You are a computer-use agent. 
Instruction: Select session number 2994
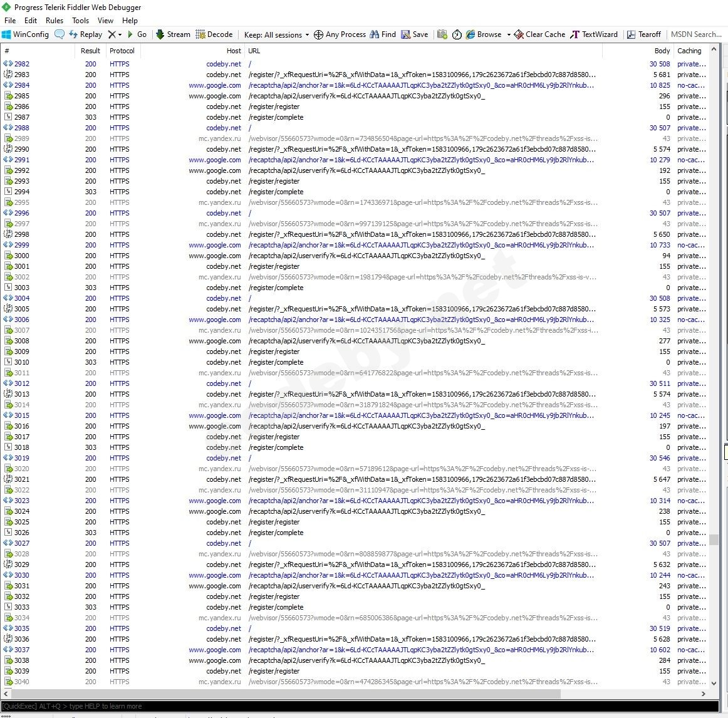point(22,192)
